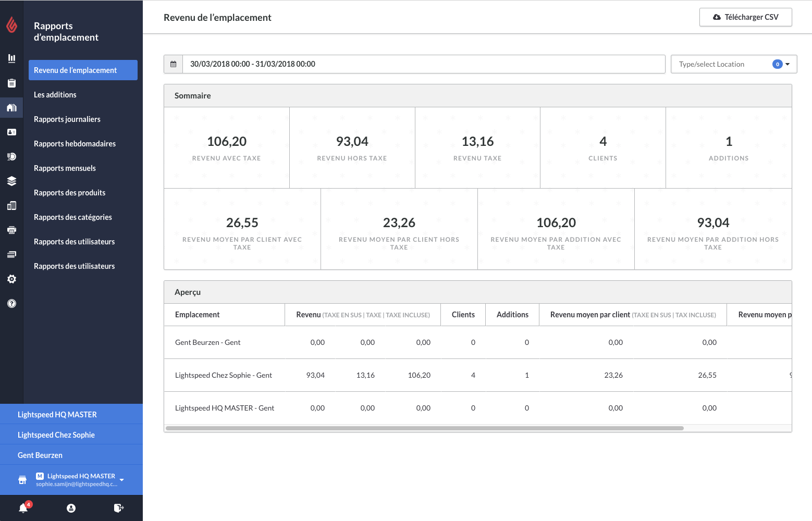This screenshot has height=521, width=812.
Task: Click the printer icon in the left rail
Action: pos(11,230)
